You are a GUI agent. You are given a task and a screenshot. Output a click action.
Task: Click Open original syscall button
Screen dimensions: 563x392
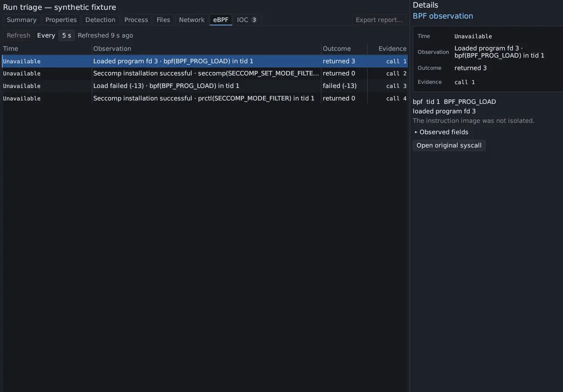(x=449, y=145)
